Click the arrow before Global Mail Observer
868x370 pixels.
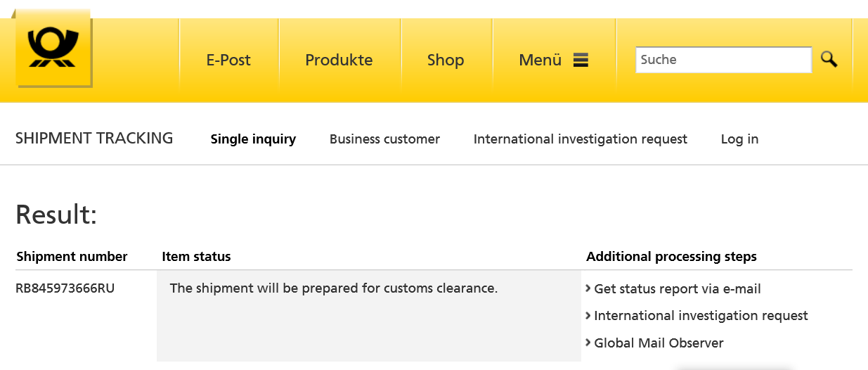point(588,343)
